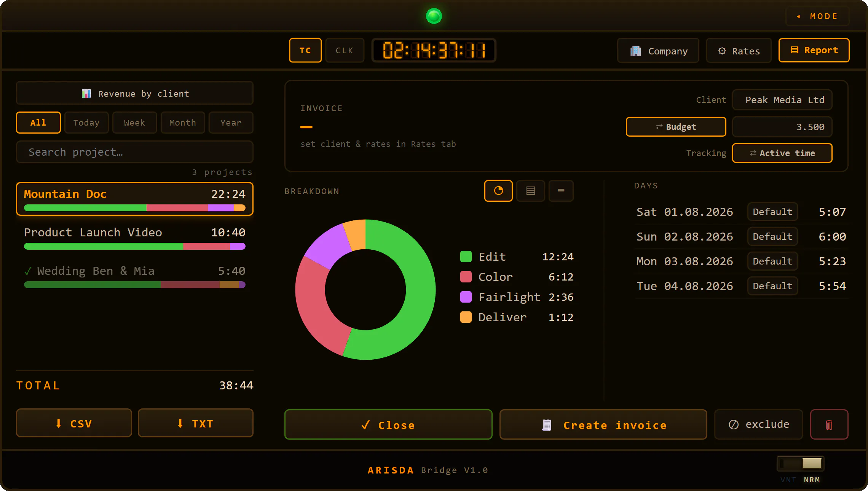This screenshot has height=491, width=868.
Task: Click the Wedding Ben & Mia progress bar
Action: (x=135, y=285)
